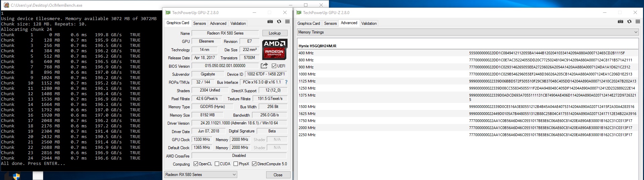Click Device ID field value

pyautogui.click(x=266, y=74)
